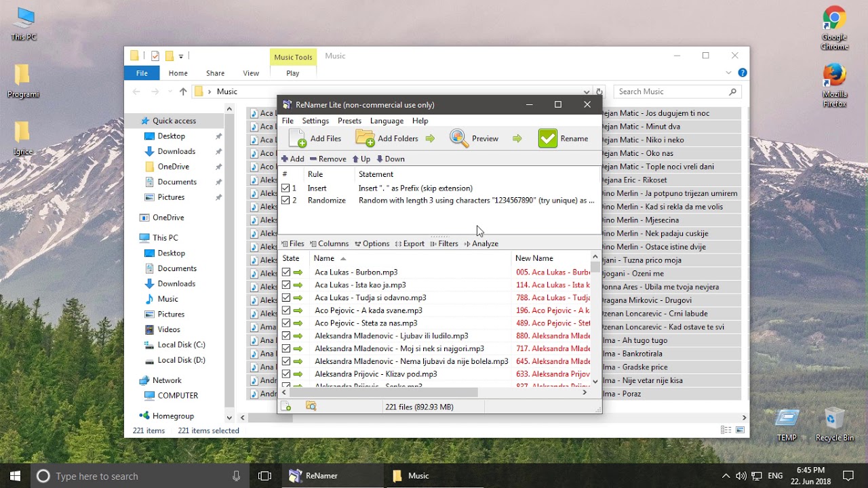Open the Share tab in Explorer
Image resolution: width=868 pixels, height=488 pixels.
point(215,73)
